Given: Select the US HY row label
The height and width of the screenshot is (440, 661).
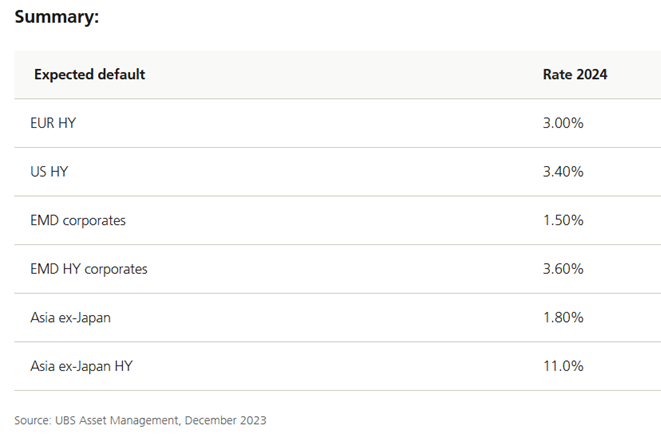Looking at the screenshot, I should (49, 172).
